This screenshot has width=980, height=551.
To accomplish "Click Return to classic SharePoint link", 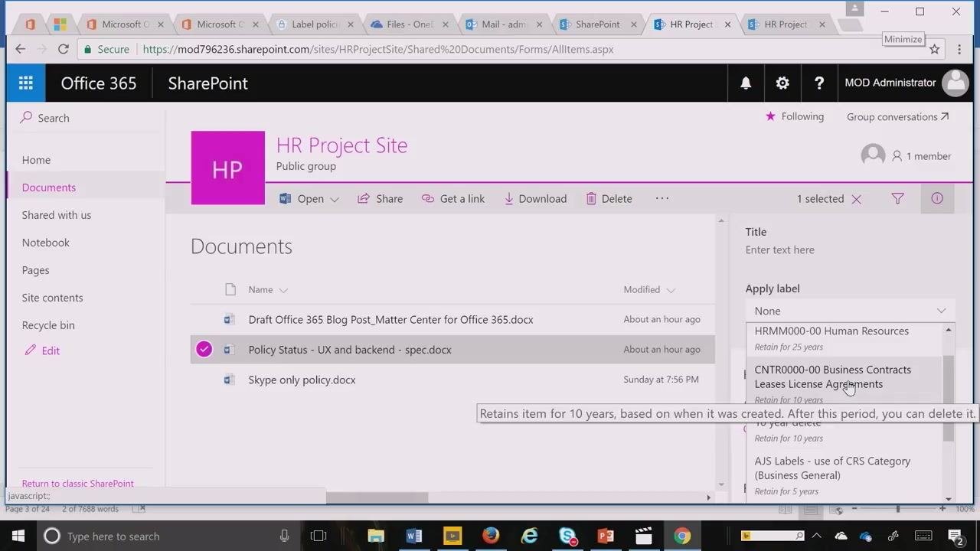I will (77, 484).
